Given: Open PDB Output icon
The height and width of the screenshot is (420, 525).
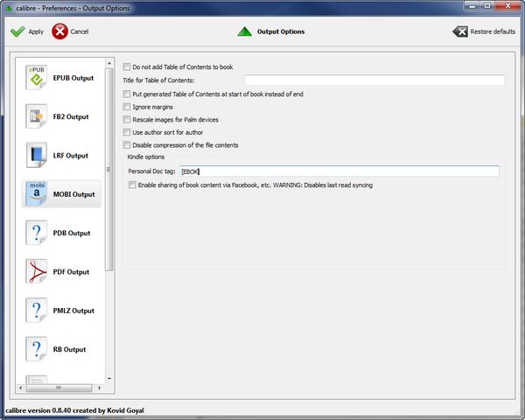Looking at the screenshot, I should tap(37, 233).
